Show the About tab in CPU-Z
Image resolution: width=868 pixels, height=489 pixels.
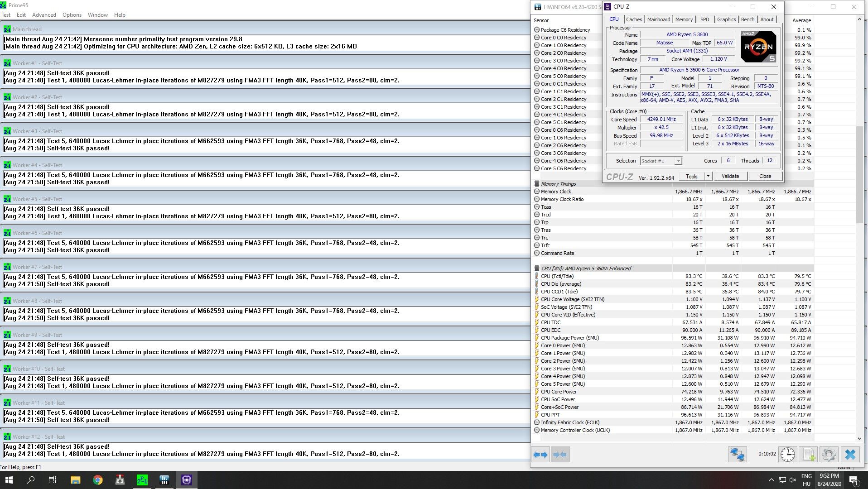[767, 19]
